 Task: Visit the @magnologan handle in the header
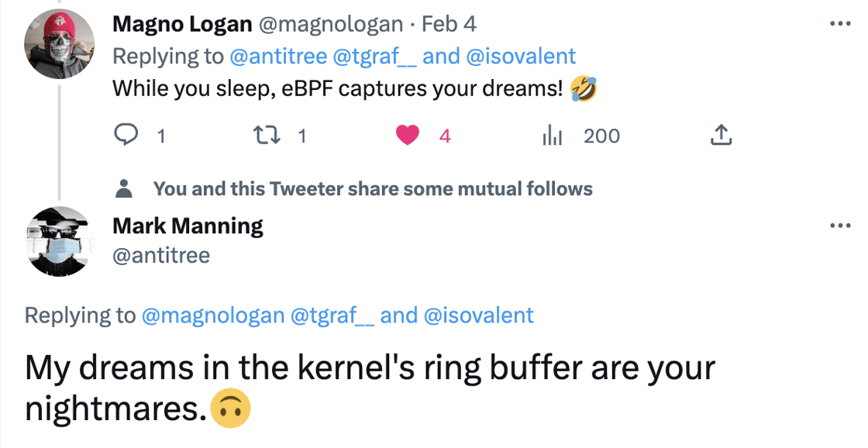click(x=330, y=24)
